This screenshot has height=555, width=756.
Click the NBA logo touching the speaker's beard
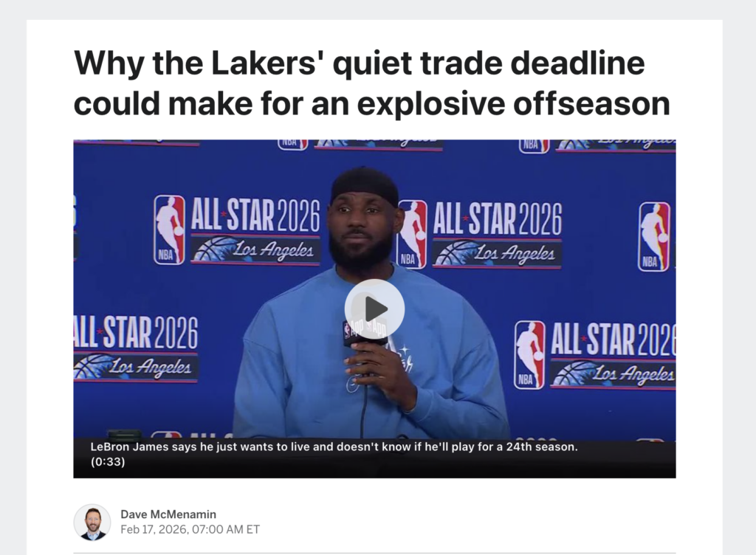tap(412, 234)
